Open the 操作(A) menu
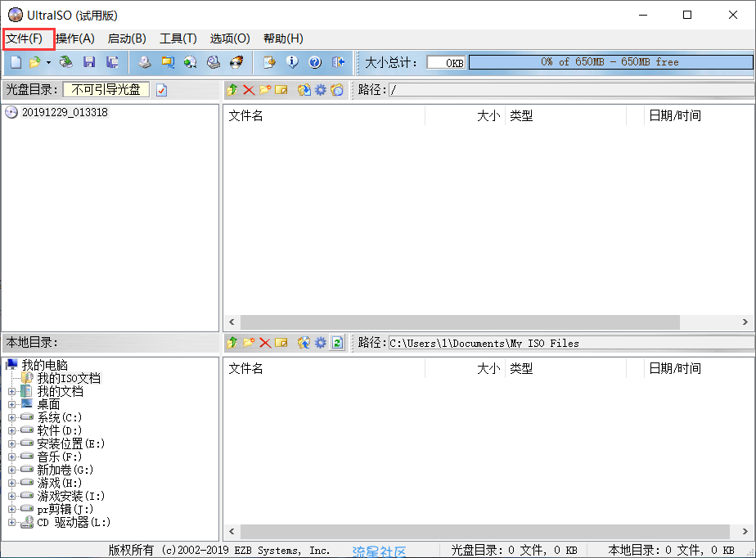The image size is (756, 558). [74, 38]
